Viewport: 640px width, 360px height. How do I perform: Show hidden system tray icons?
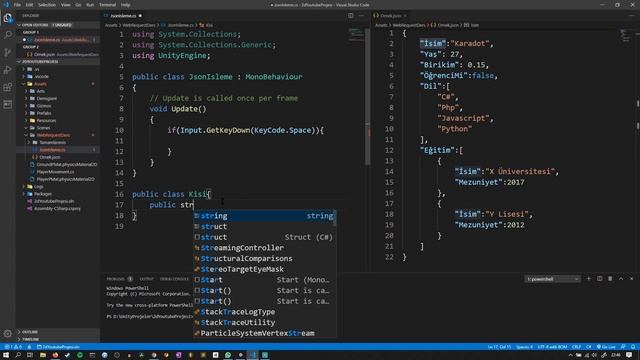click(570, 355)
